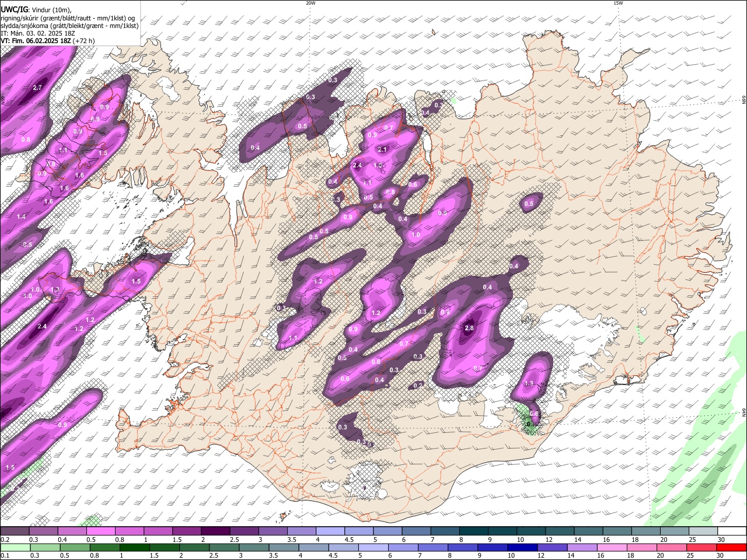
Task: Click the dark teal snow swatch between 9 and 10
Action: click(x=502, y=531)
